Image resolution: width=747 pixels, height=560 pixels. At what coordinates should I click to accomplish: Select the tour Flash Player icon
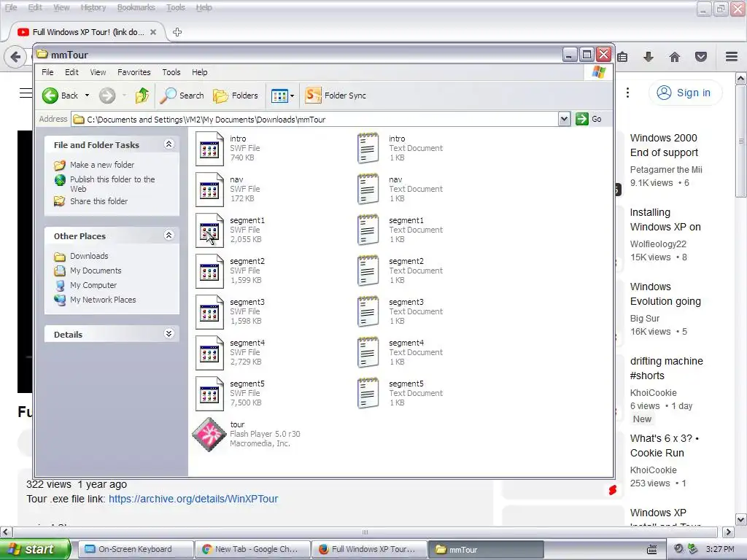pyautogui.click(x=209, y=435)
